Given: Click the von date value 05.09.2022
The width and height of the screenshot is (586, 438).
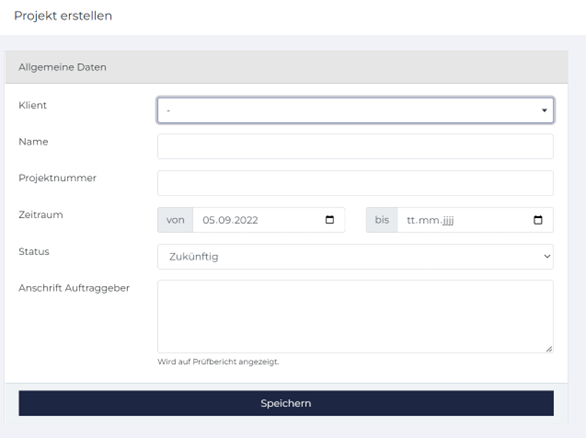Looking at the screenshot, I should pos(230,220).
